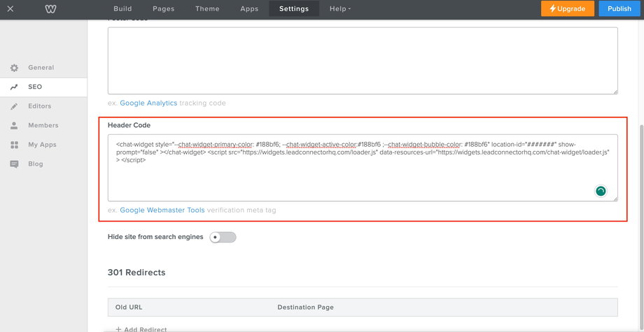
Task: Click the green Grammarly icon in Header Code
Action: click(x=601, y=191)
